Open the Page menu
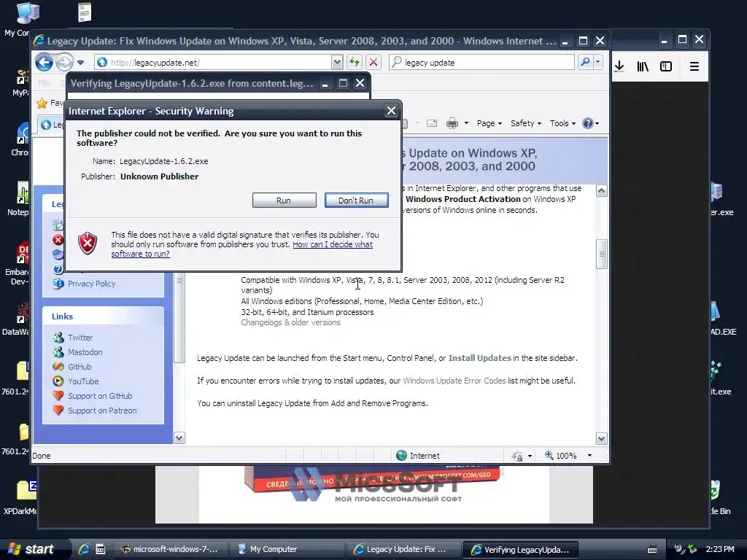 pos(489,123)
